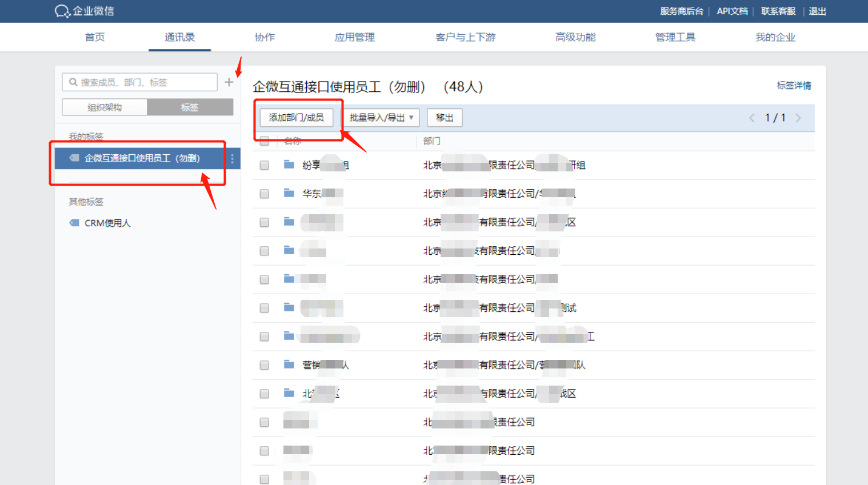Switch to the 协作 tab

tap(265, 37)
